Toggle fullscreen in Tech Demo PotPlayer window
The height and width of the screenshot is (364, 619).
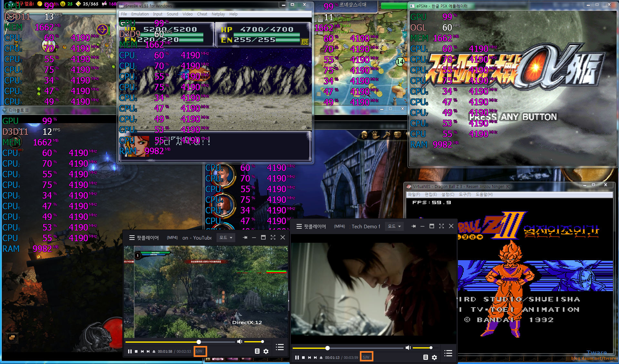441,226
